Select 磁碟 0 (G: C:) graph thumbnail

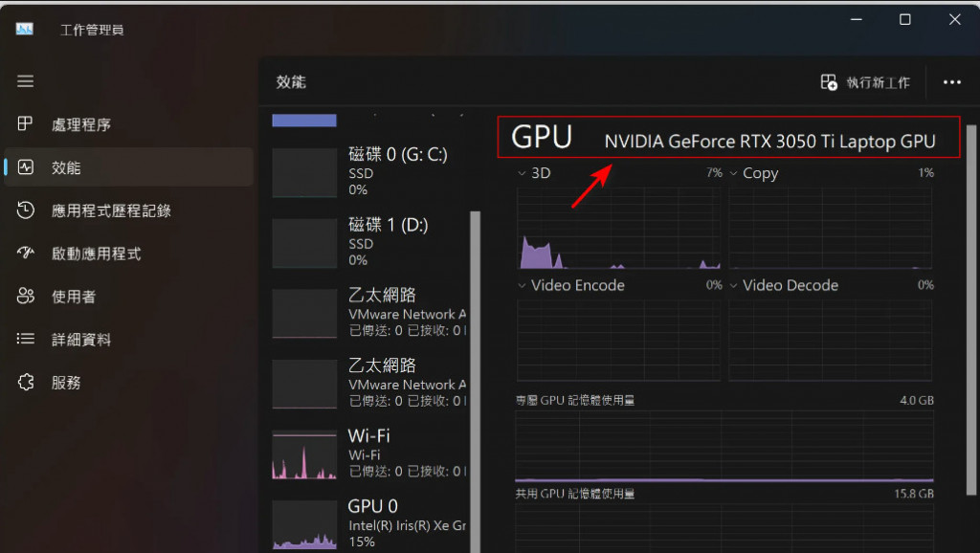coord(304,172)
